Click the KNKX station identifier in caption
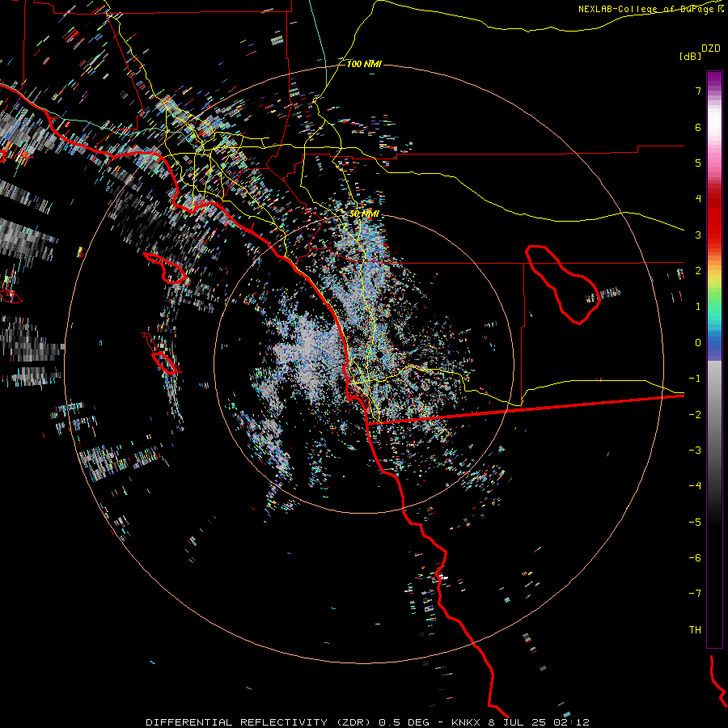The width and height of the screenshot is (728, 728). tap(467, 722)
